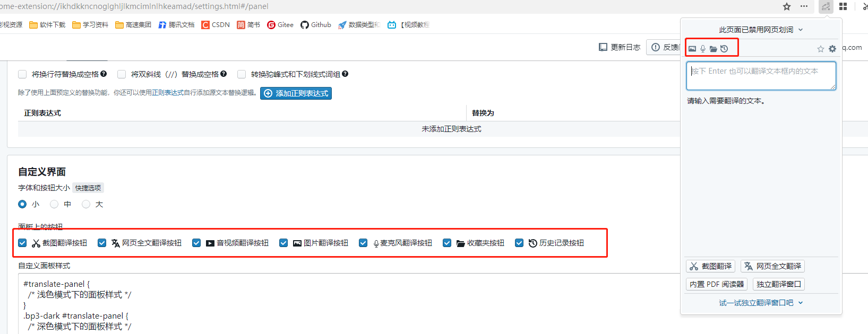Open settings gear icon in popup
868x334 pixels.
[x=832, y=49]
